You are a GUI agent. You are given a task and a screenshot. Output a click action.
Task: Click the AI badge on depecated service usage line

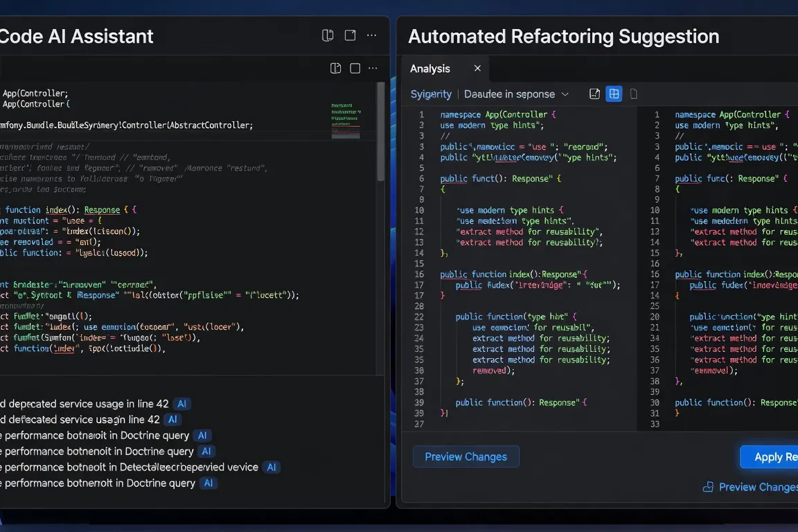(x=181, y=404)
